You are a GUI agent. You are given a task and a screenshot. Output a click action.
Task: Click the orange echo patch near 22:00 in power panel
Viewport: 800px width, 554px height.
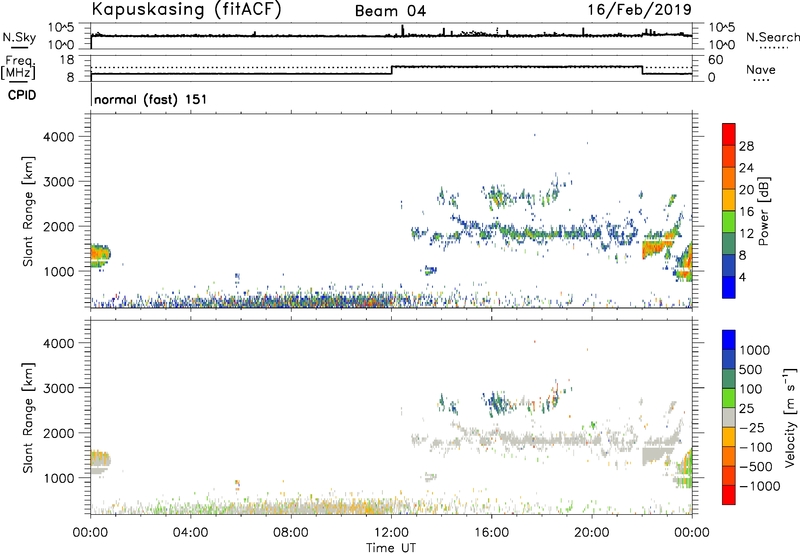click(657, 247)
